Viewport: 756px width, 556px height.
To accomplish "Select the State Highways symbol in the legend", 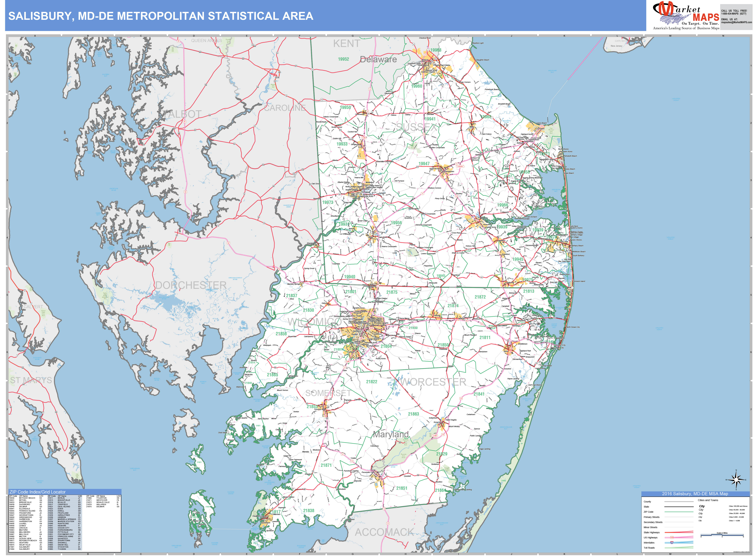I will click(679, 532).
